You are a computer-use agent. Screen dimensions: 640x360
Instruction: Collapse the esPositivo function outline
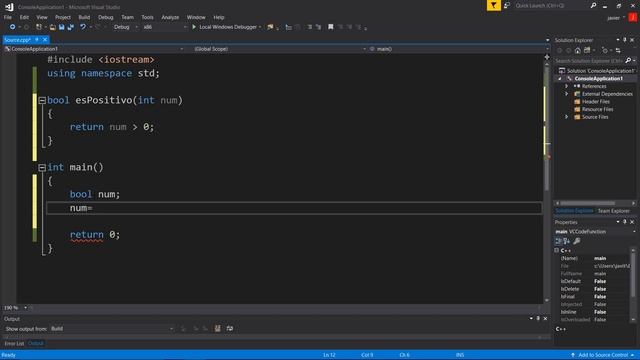(x=42, y=100)
